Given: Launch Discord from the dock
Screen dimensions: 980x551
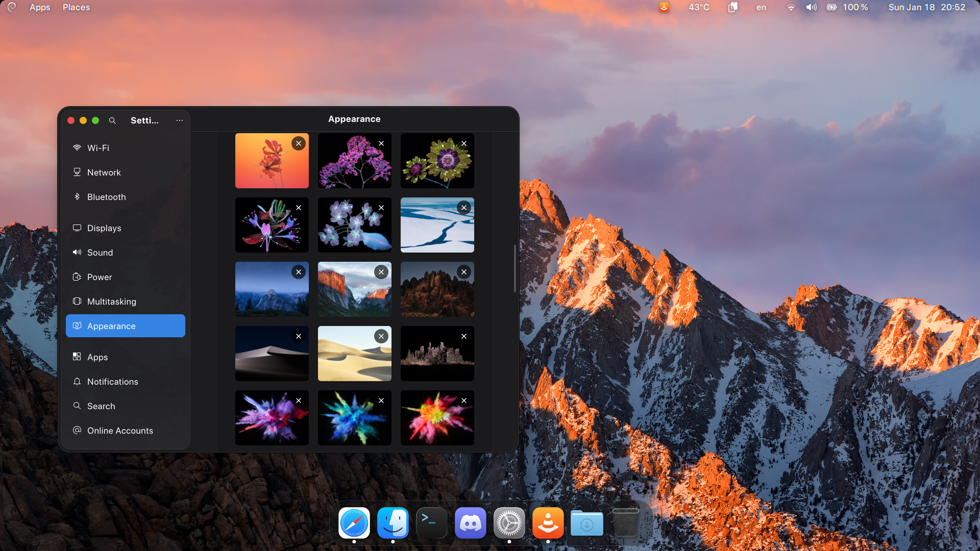Looking at the screenshot, I should (x=470, y=523).
